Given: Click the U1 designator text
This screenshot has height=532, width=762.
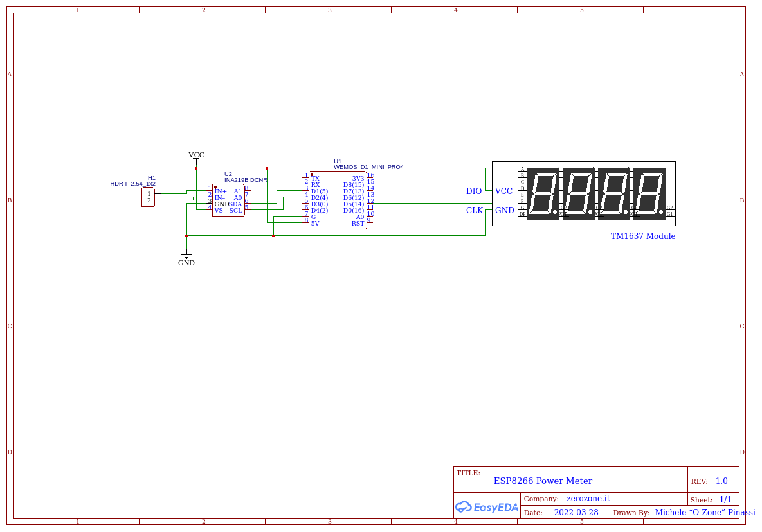Looking at the screenshot, I should coord(338,161).
